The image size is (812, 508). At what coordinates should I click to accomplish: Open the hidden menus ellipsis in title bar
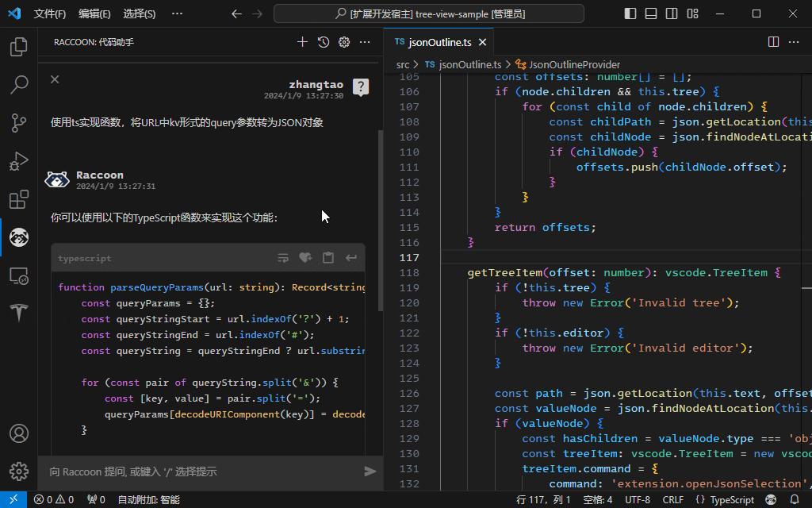177,13
